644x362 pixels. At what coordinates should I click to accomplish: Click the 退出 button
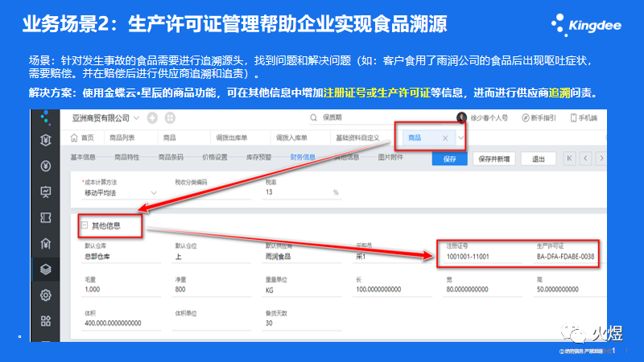pos(539,158)
